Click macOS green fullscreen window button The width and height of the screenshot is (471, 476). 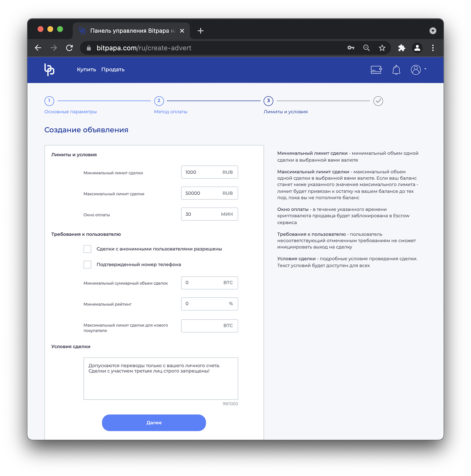pyautogui.click(x=60, y=29)
